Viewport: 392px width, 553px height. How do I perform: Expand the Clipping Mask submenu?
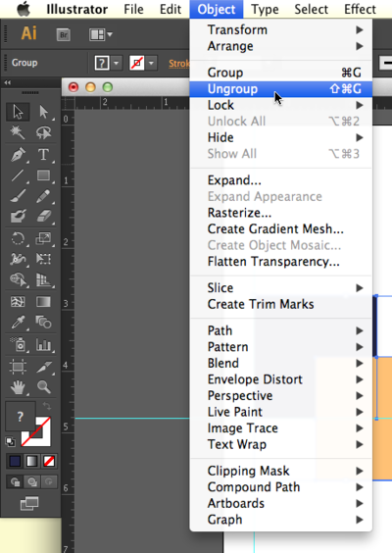pos(281,471)
